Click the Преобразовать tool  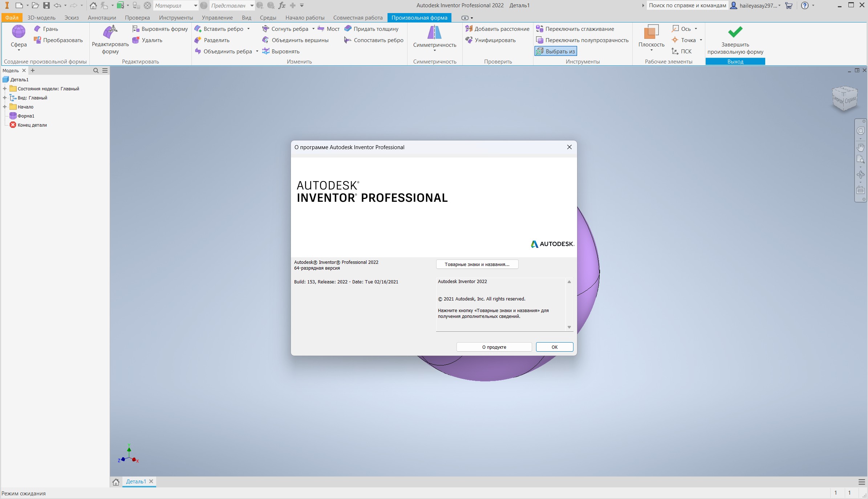[x=58, y=40]
